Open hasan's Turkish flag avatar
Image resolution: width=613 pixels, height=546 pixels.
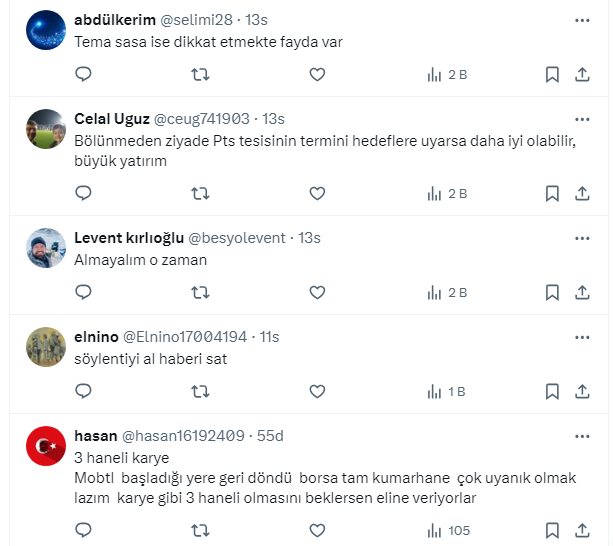click(x=45, y=446)
